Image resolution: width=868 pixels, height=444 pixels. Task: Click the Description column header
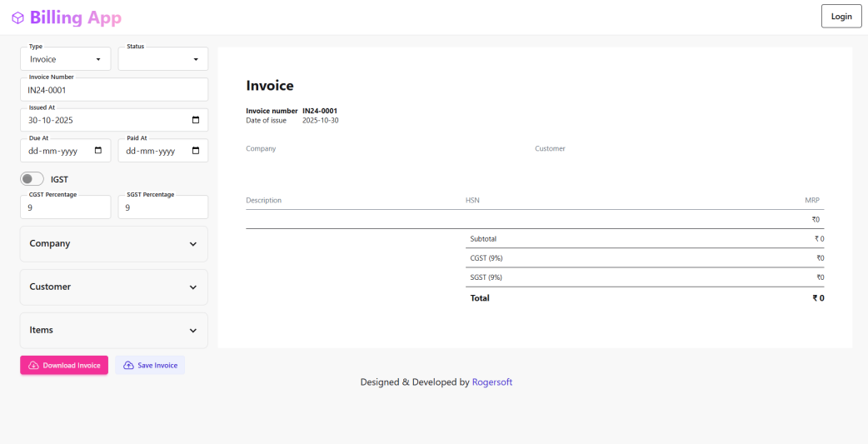[263, 201]
